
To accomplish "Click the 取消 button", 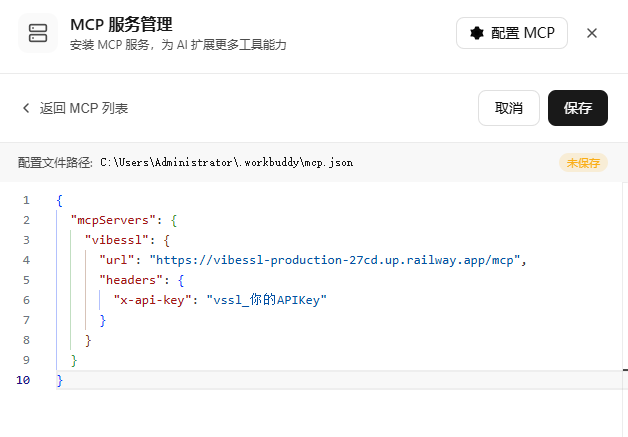I will [x=509, y=108].
